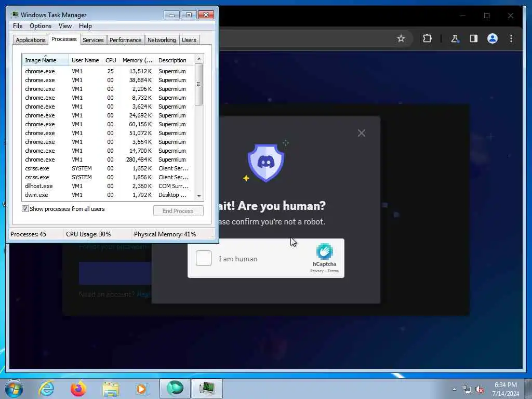
Task: Click the process list scroll down arrow
Action: click(x=199, y=196)
